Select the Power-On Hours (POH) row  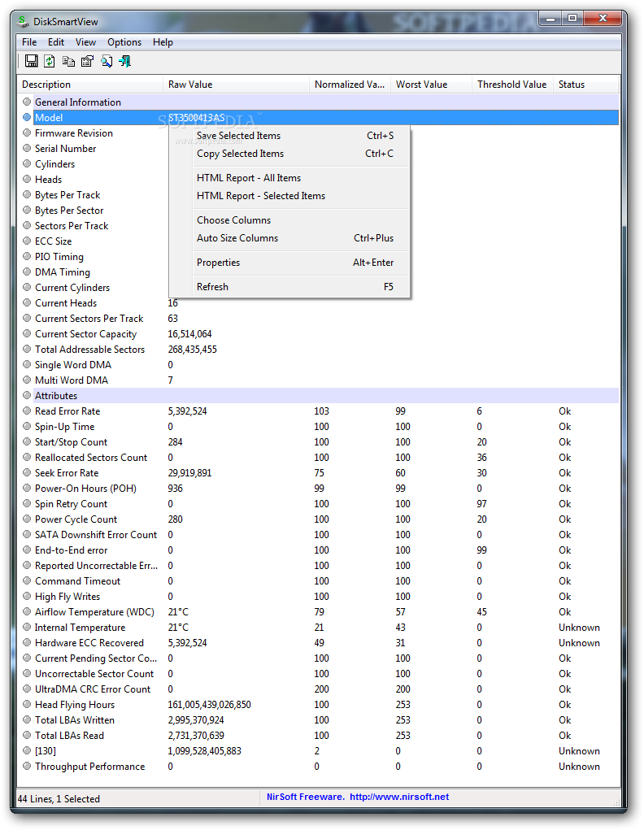[318, 488]
